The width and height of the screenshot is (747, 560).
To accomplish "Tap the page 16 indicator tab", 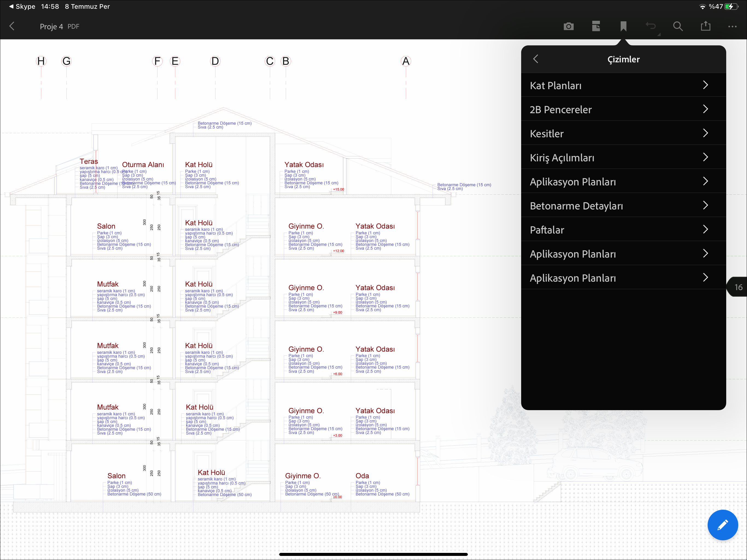I will [738, 287].
